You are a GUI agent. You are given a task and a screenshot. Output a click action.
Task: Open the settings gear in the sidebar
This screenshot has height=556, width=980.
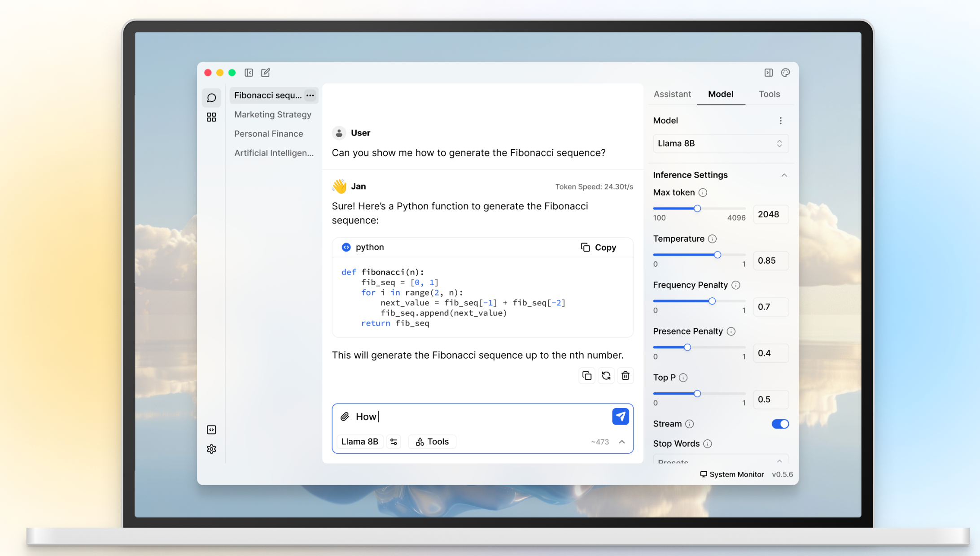pyautogui.click(x=211, y=449)
